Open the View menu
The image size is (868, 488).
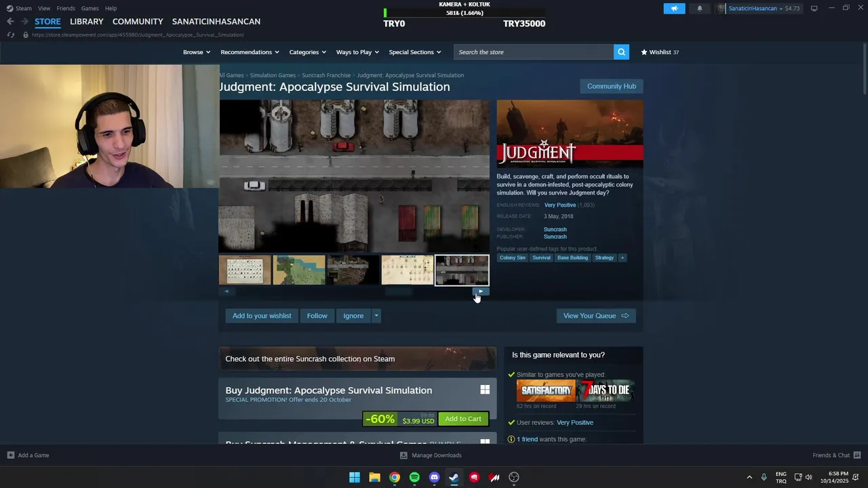(44, 8)
